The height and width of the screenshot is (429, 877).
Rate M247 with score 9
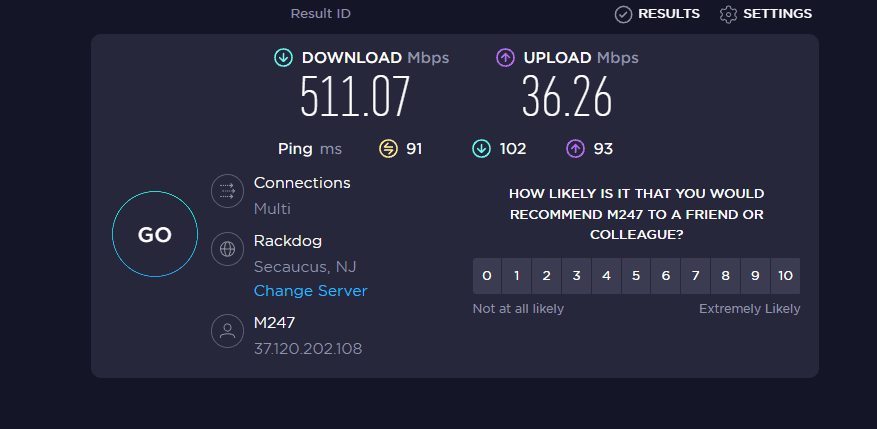pyautogui.click(x=755, y=276)
